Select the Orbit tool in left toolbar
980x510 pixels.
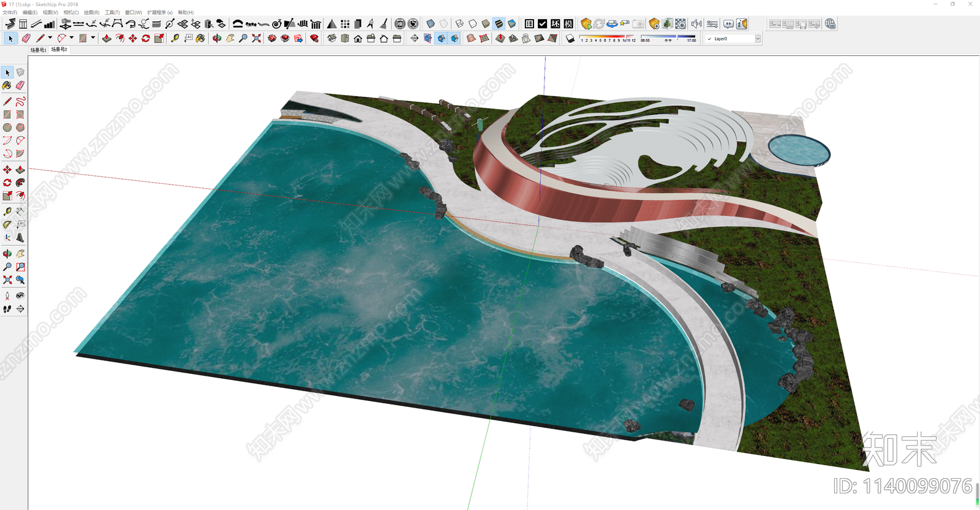[7, 253]
